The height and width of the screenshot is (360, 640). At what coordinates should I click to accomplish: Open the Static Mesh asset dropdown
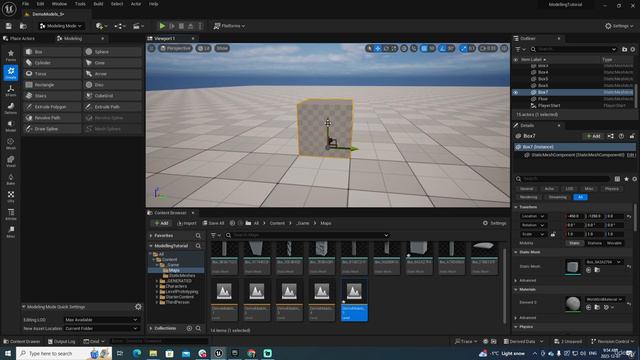pos(604,262)
